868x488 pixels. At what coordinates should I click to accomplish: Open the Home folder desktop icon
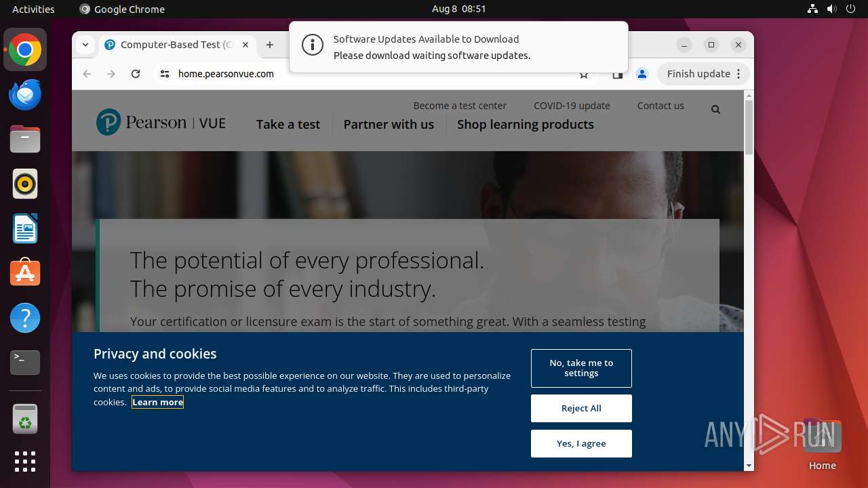(x=822, y=445)
